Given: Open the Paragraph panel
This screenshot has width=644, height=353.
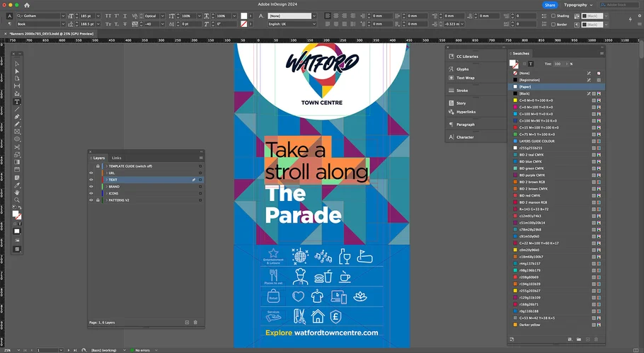Looking at the screenshot, I should (x=466, y=125).
